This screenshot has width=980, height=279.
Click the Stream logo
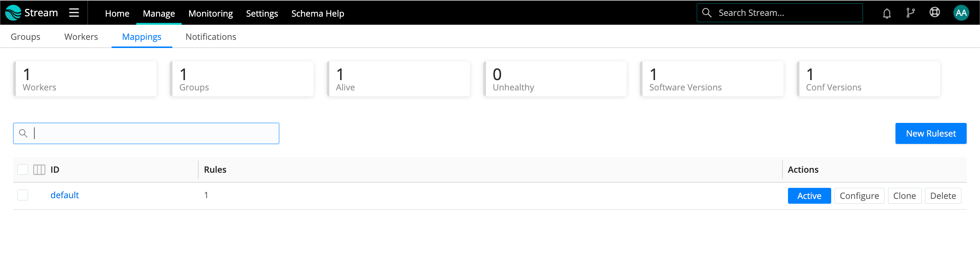32,12
